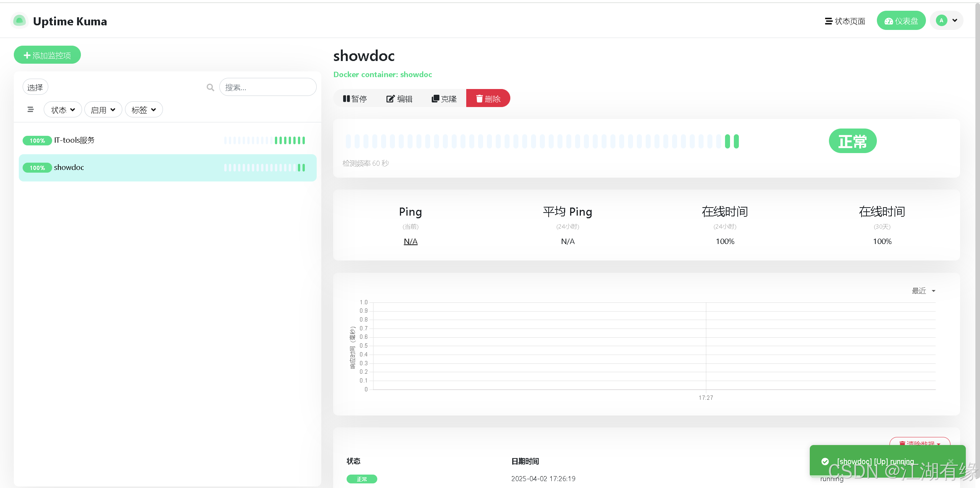Click the search magnifier icon
This screenshot has width=980, height=488.
pyautogui.click(x=210, y=87)
